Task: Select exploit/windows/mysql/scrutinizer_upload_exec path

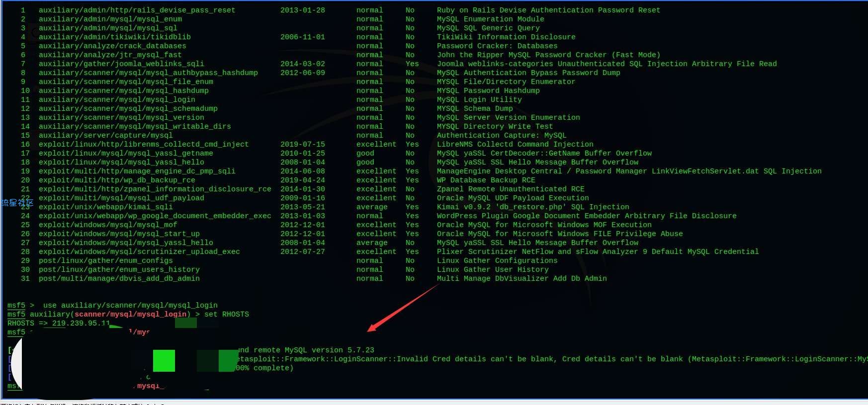Action: [139, 251]
